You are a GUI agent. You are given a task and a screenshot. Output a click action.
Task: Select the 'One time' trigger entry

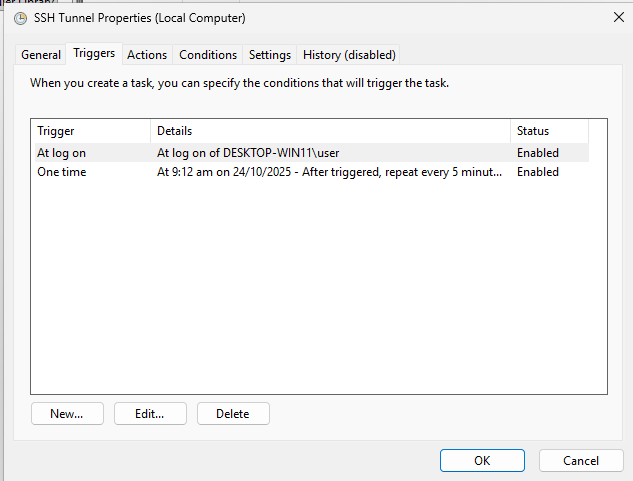pyautogui.click(x=62, y=172)
